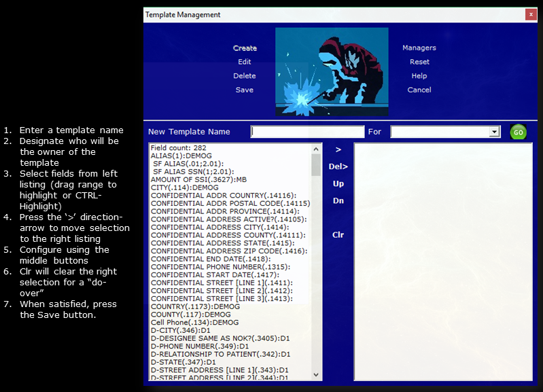Click the Reset option
Viewport: 543px width, 392px height.
tap(419, 62)
